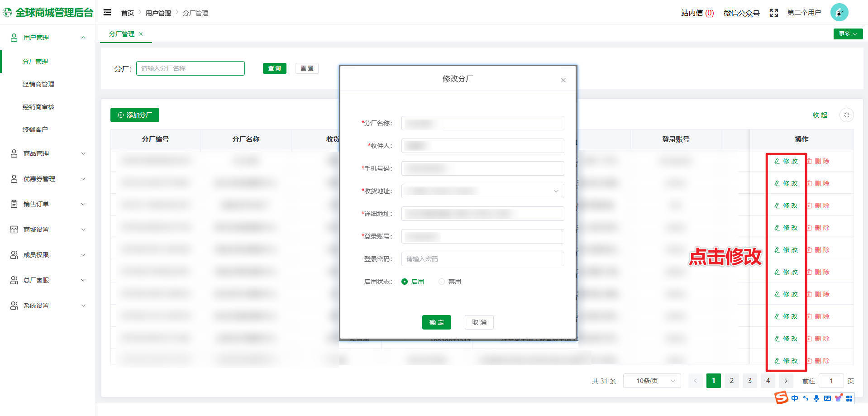
Task: Click the table refresh icon
Action: 846,115
